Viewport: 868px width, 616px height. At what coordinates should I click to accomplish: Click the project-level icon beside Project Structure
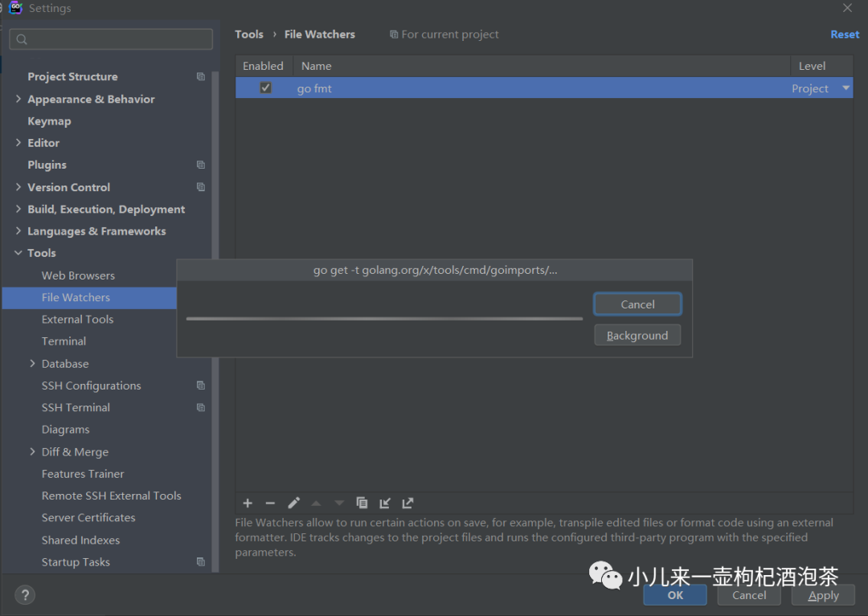pos(201,76)
